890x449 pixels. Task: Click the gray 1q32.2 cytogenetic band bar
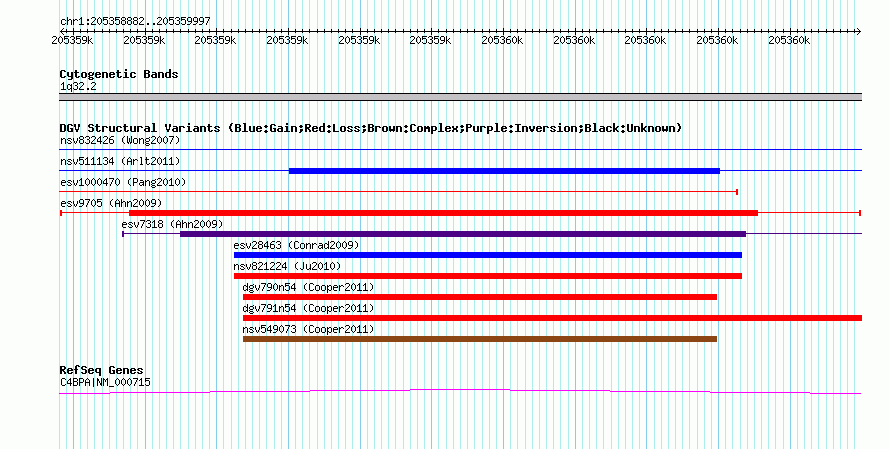[x=460, y=97]
